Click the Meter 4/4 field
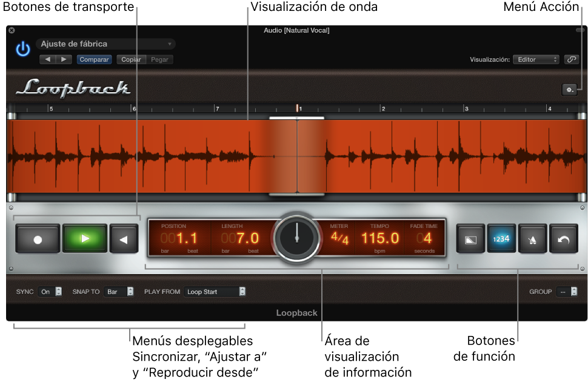The image size is (588, 382). point(339,238)
